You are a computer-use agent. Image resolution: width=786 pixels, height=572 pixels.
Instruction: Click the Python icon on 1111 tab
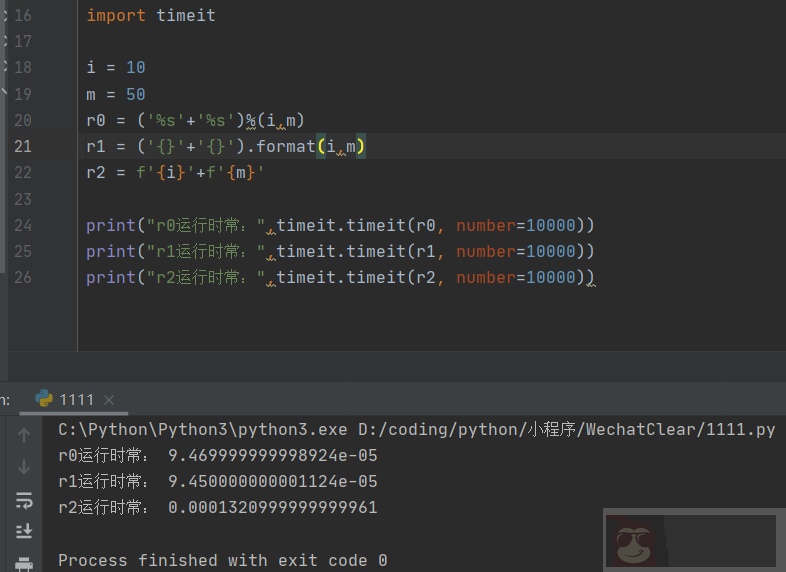pyautogui.click(x=44, y=399)
